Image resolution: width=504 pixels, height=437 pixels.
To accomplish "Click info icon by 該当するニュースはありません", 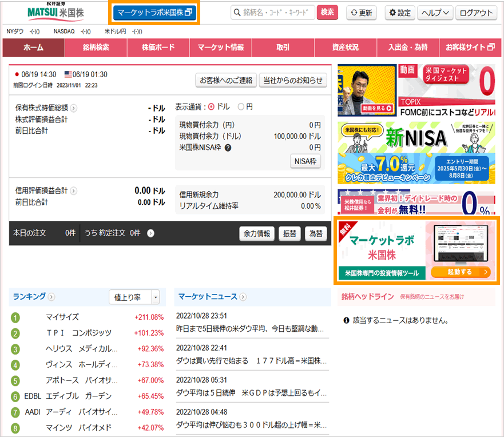I will pyautogui.click(x=346, y=320).
